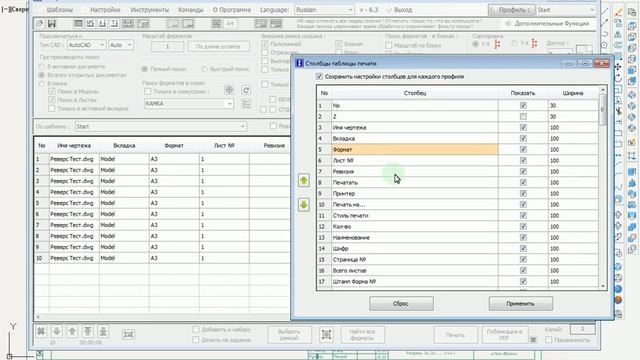Click the table grid icon in main toolbar
The height and width of the screenshot is (360, 640).
[x=78, y=24]
